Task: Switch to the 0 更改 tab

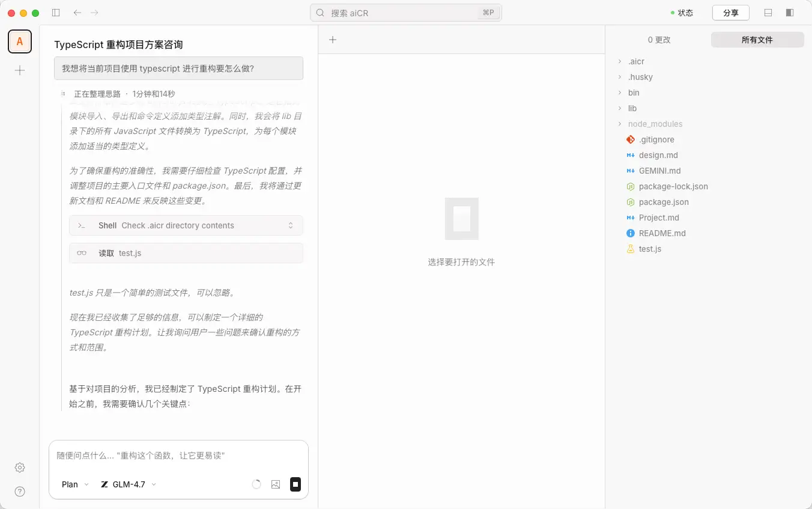Action: [x=659, y=40]
